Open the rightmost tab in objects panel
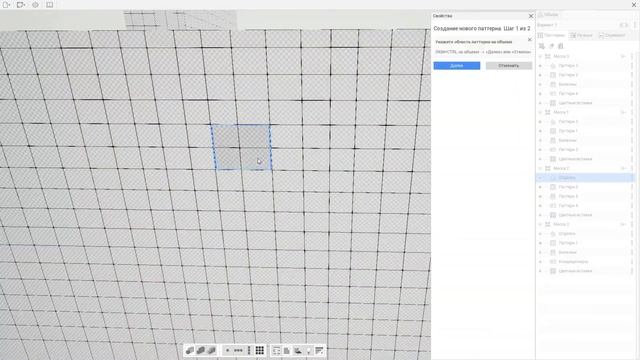This screenshot has width=640, height=360. (612, 36)
